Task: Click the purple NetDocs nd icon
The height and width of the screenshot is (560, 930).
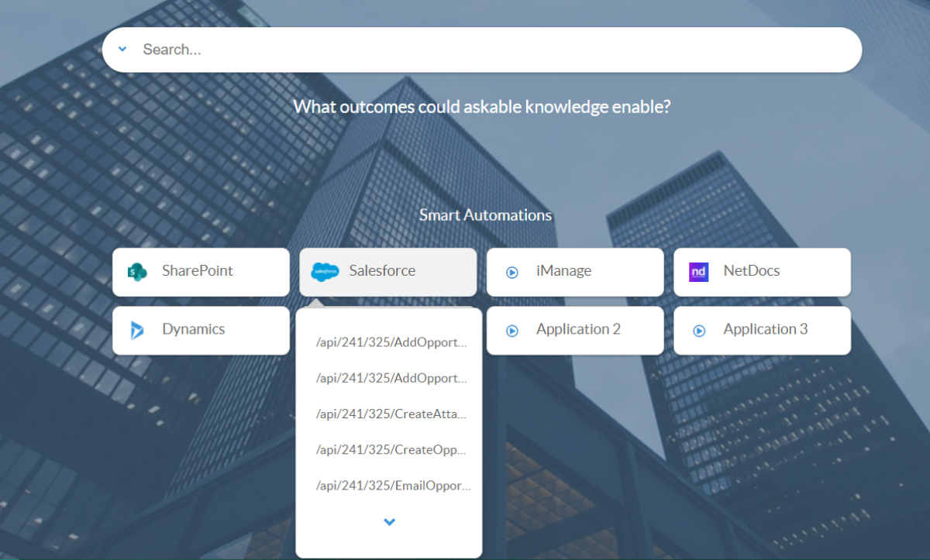Action: tap(698, 272)
